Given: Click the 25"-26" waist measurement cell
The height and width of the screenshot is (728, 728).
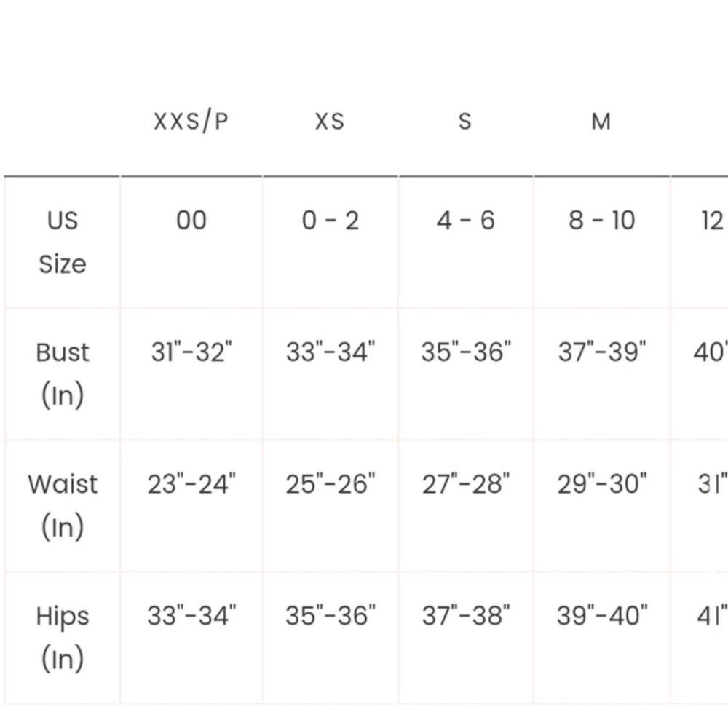Looking at the screenshot, I should [330, 484].
